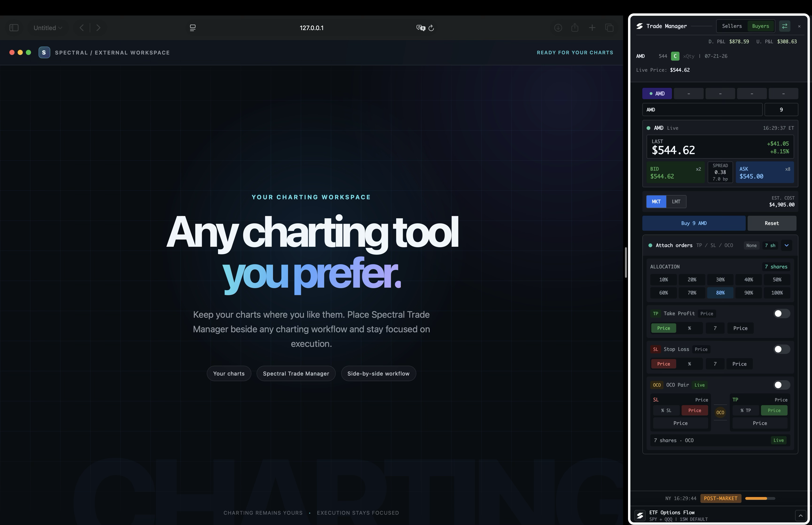Open the reader view icon beside the address
Image resolution: width=812 pixels, height=525 pixels.
(192, 28)
